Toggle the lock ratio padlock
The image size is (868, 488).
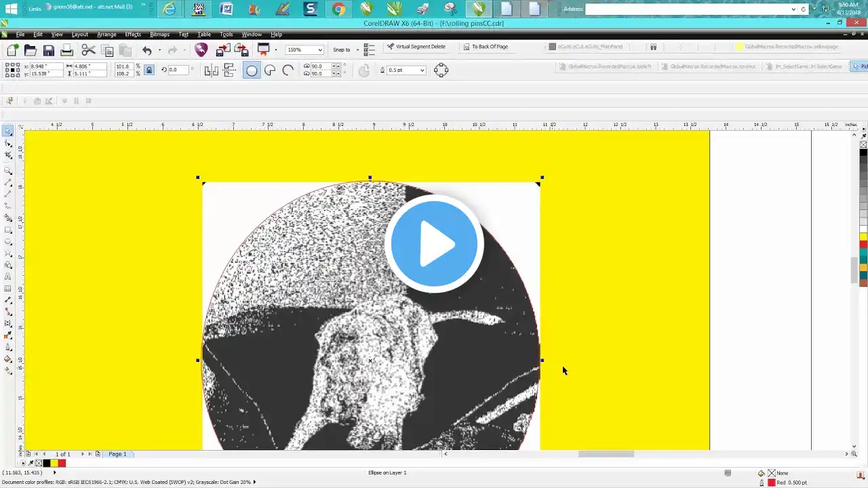(149, 70)
